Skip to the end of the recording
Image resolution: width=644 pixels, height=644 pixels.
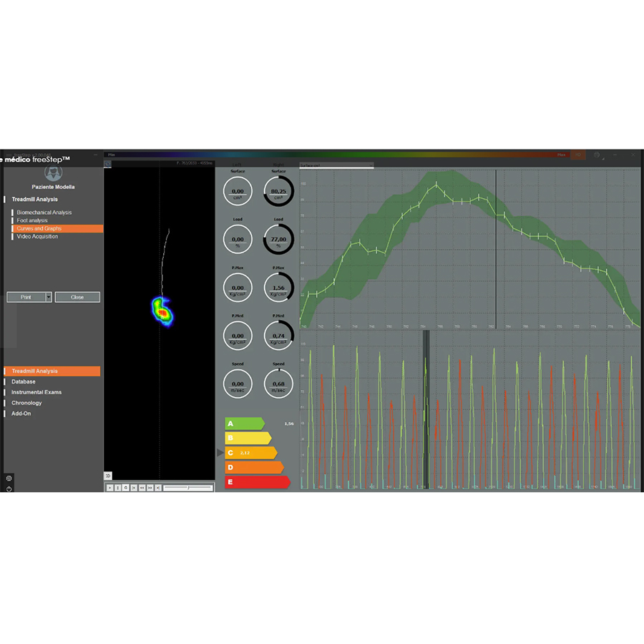point(158,487)
